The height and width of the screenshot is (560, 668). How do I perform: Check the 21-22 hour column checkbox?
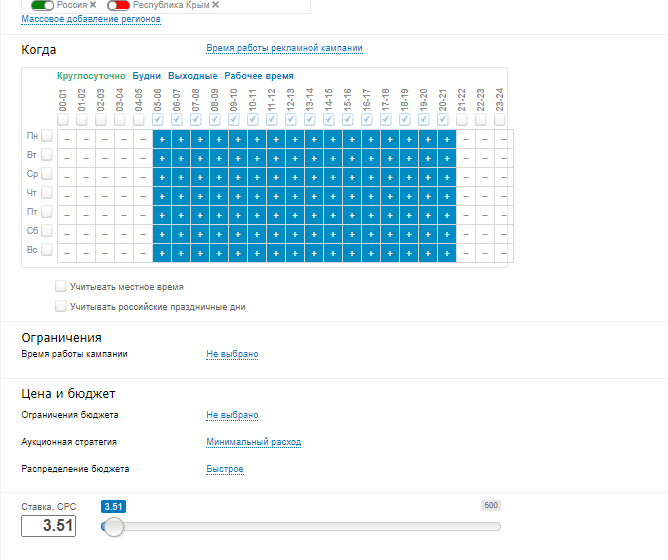click(462, 119)
